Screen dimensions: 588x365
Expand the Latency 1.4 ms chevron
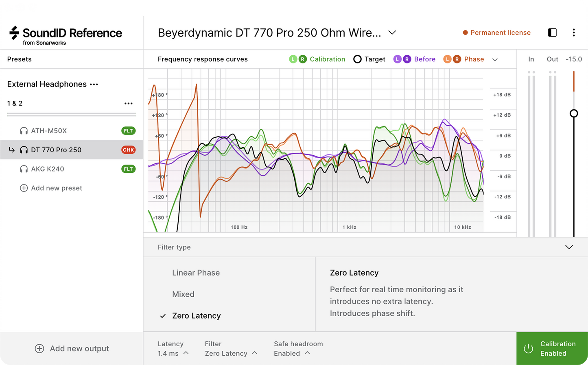click(x=186, y=353)
